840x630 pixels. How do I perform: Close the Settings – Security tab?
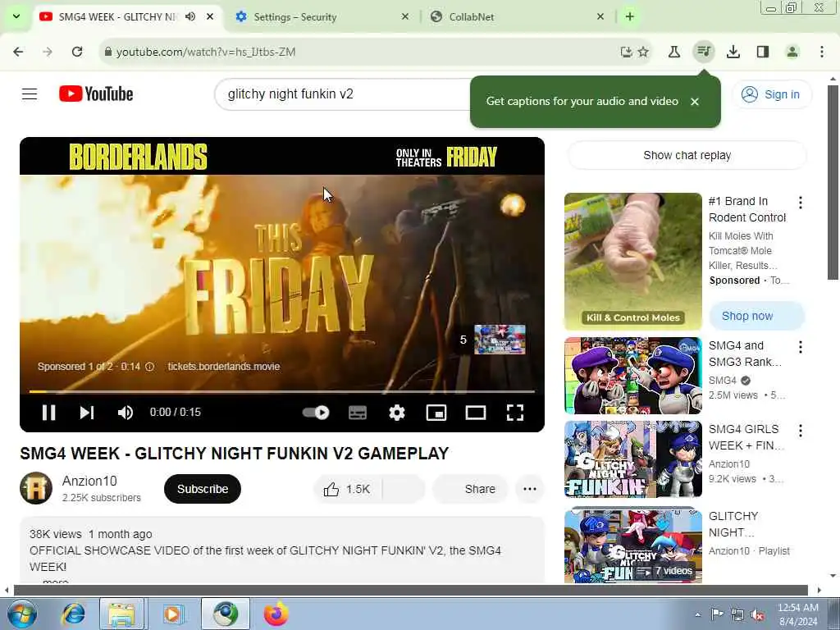(x=405, y=17)
